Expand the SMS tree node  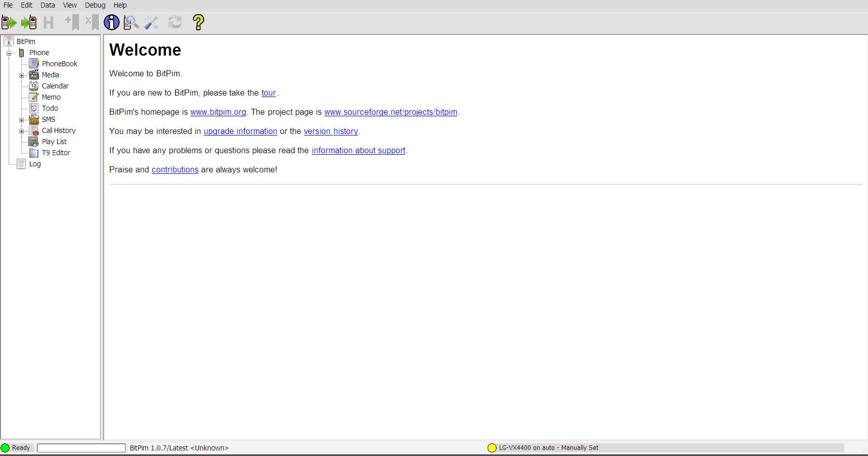pos(21,120)
